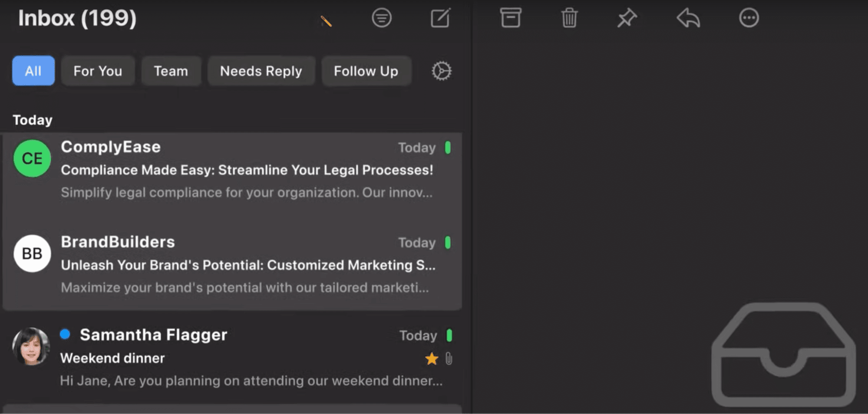
Task: Switch to the For You tab
Action: [98, 71]
